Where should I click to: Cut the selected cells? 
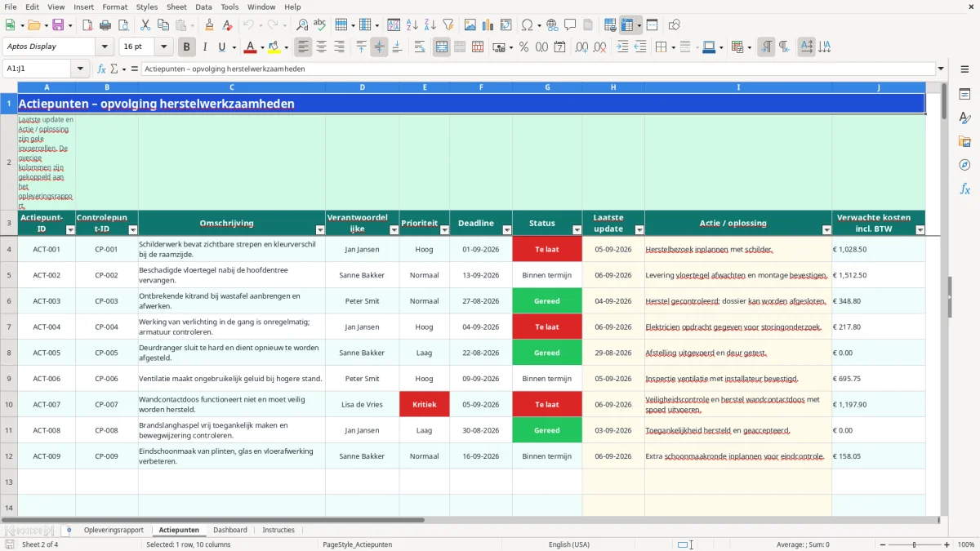click(145, 25)
